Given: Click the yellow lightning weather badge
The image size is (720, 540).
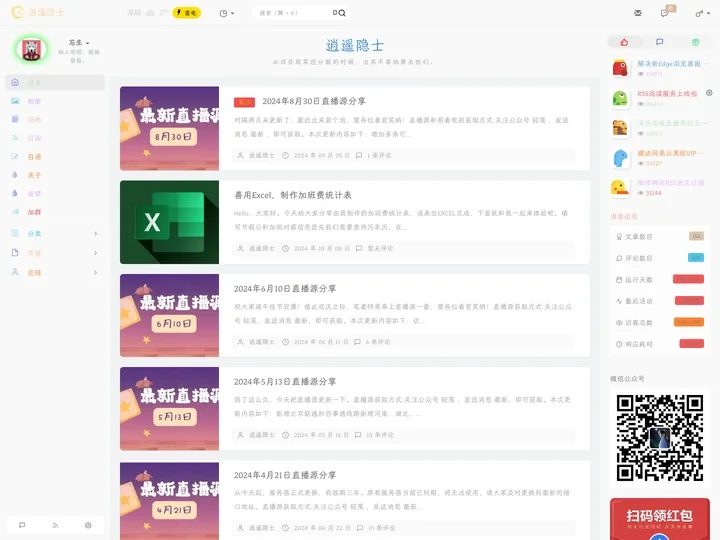Looking at the screenshot, I should click(186, 13).
